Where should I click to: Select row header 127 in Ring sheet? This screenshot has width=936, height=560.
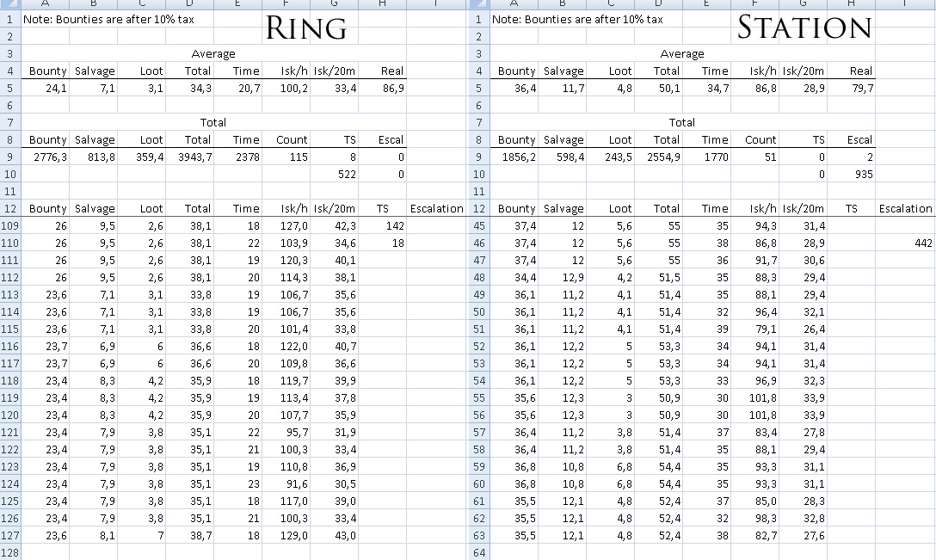pos(10,536)
